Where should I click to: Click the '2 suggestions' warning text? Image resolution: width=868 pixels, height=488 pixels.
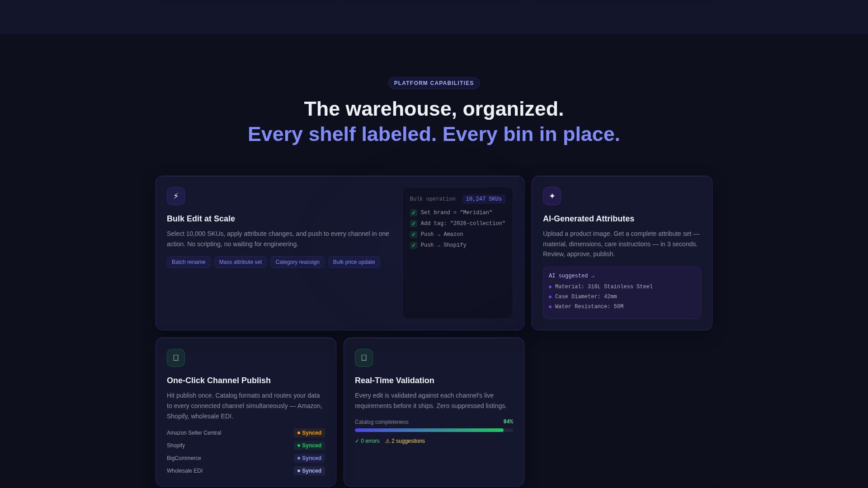(x=405, y=441)
